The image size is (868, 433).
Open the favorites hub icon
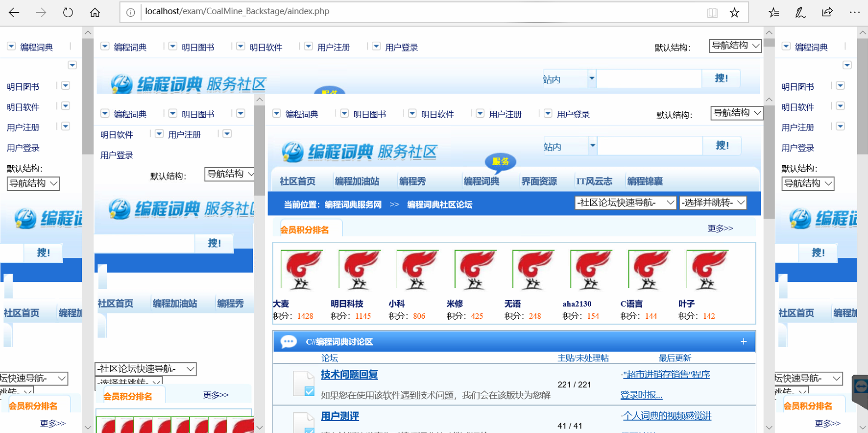click(773, 12)
